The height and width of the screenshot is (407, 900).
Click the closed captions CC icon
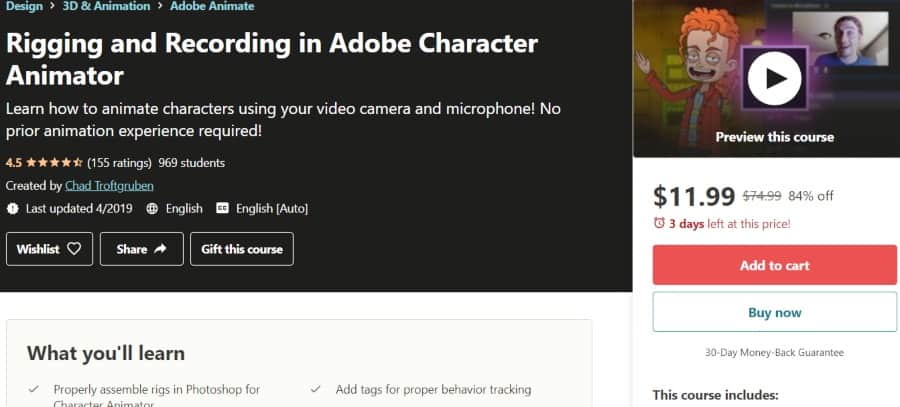(222, 208)
